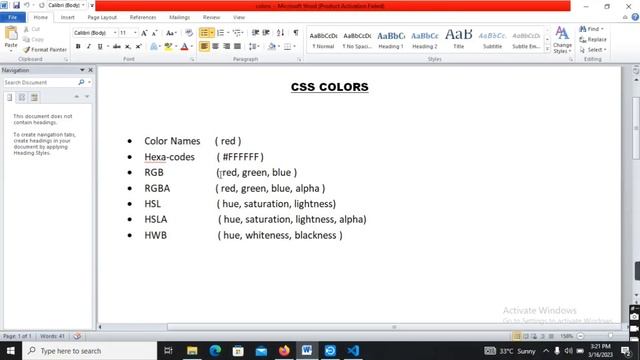Click the Sort icon
Viewport: 640px width, 360px height.
280,33
